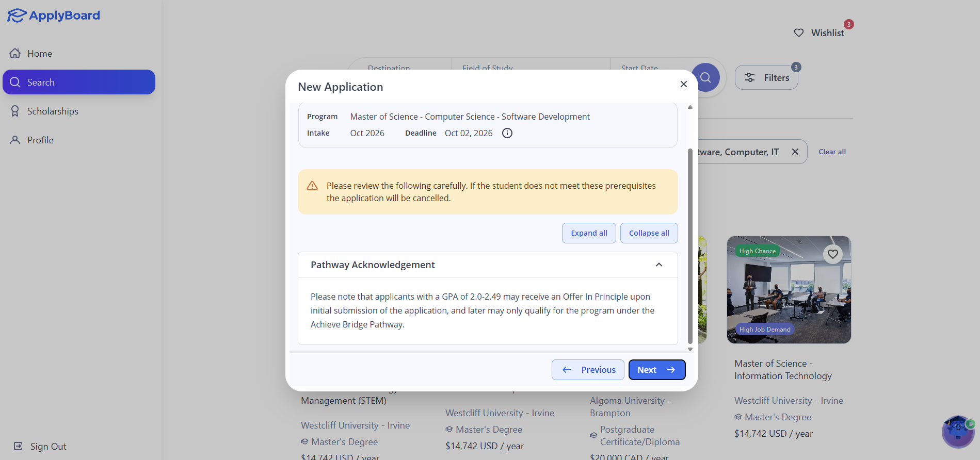Remove the Software, Computer, IT filter chip
Screen dimensions: 980x460
click(x=795, y=152)
